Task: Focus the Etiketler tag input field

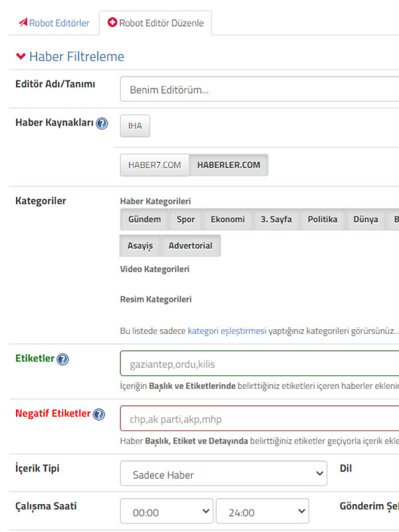Action: tap(259, 363)
